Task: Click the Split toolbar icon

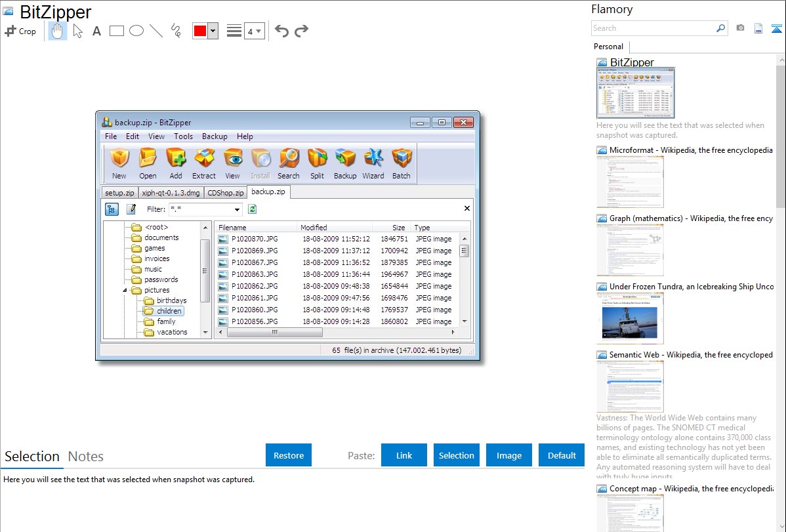Action: click(318, 163)
